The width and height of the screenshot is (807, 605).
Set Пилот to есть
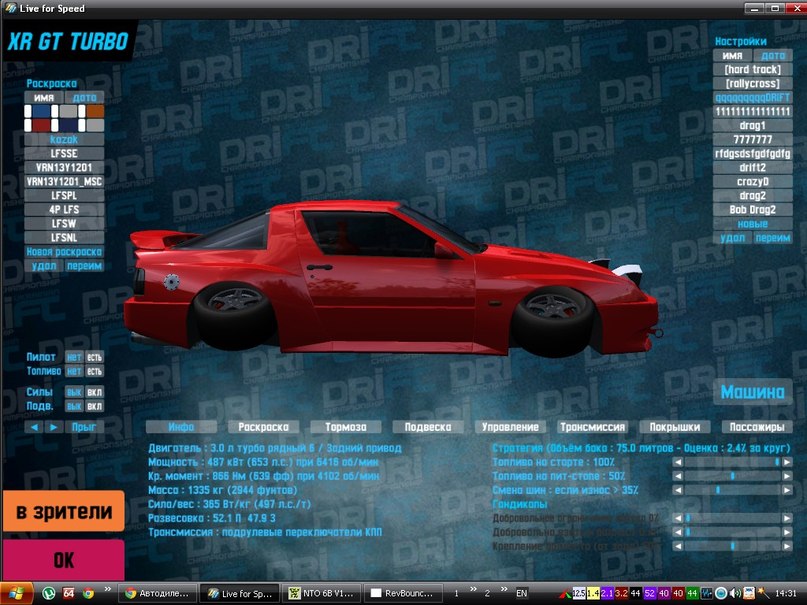94,357
